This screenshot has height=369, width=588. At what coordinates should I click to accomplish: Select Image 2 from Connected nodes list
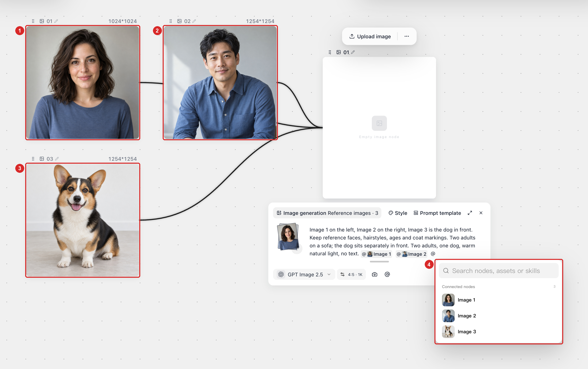point(499,316)
